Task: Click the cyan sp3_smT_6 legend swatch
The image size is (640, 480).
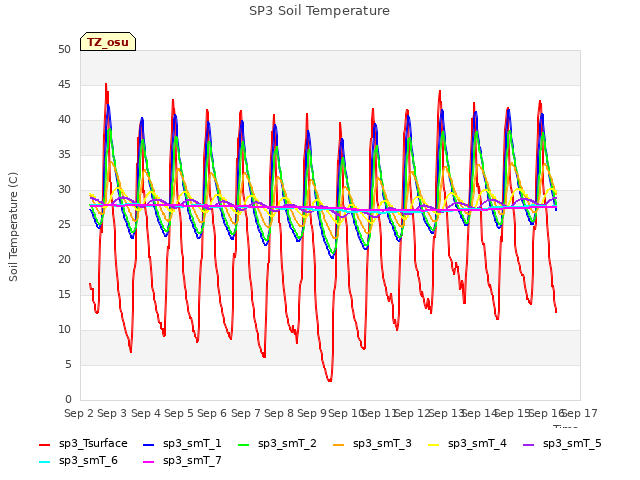Action: pyautogui.click(x=44, y=462)
